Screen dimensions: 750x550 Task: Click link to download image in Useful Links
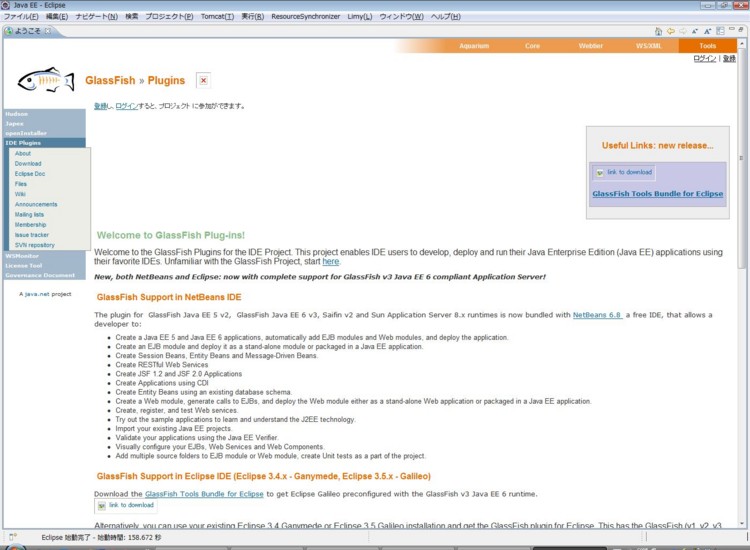pyautogui.click(x=624, y=172)
